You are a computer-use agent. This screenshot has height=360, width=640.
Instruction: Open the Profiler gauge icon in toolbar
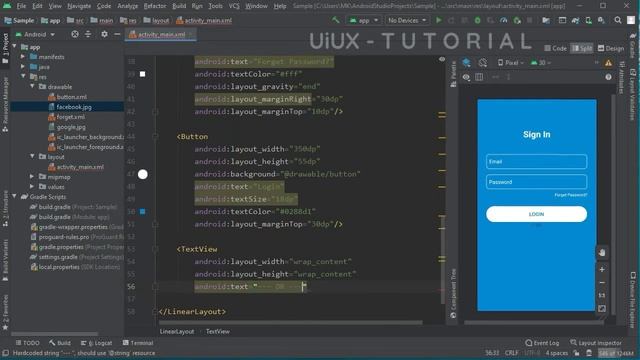504,20
